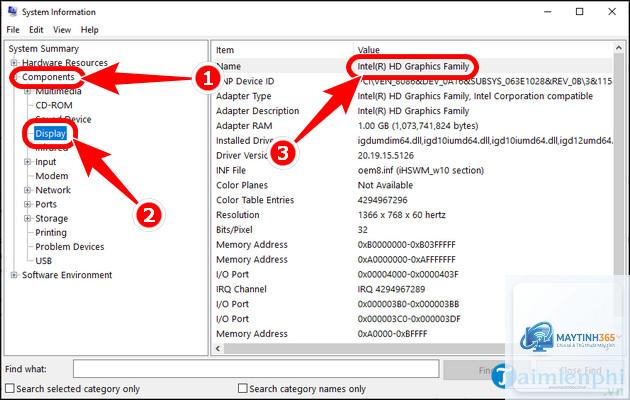The width and height of the screenshot is (630, 400).
Task: Click the 1366 x 768 x 60 hertz value
Action: (x=401, y=215)
